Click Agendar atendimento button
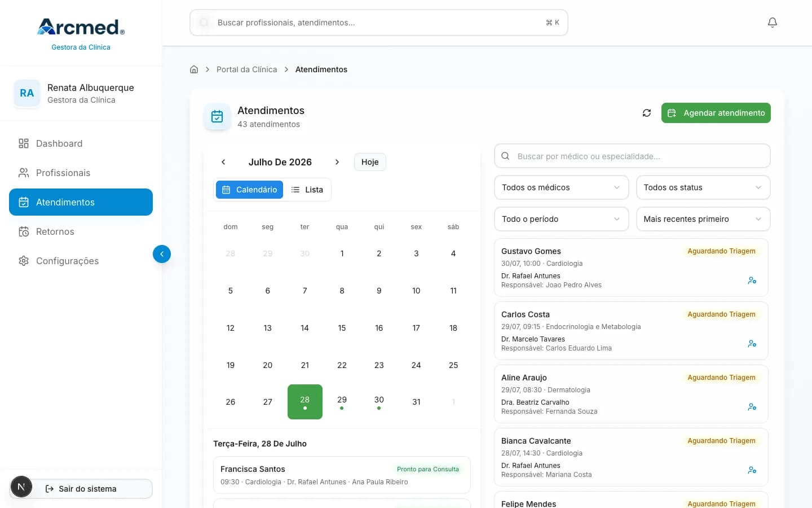Viewport: 812px width, 508px height. (x=716, y=113)
